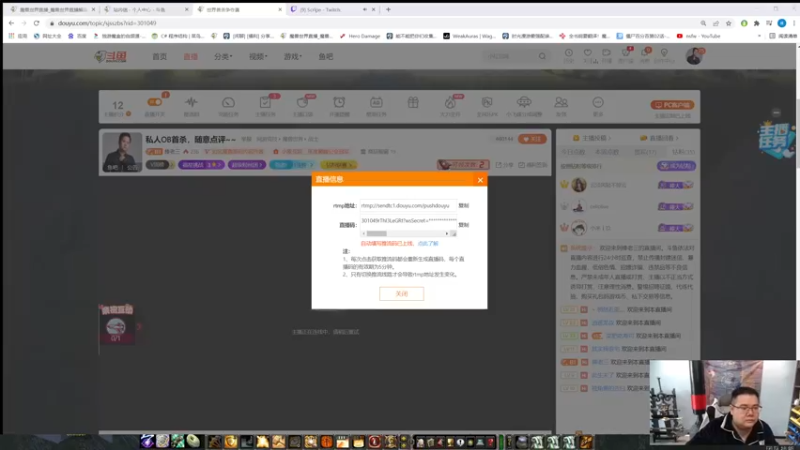The height and width of the screenshot is (450, 800).
Task: Open 鱼吧 in Douyu navigation
Action: tap(326, 57)
